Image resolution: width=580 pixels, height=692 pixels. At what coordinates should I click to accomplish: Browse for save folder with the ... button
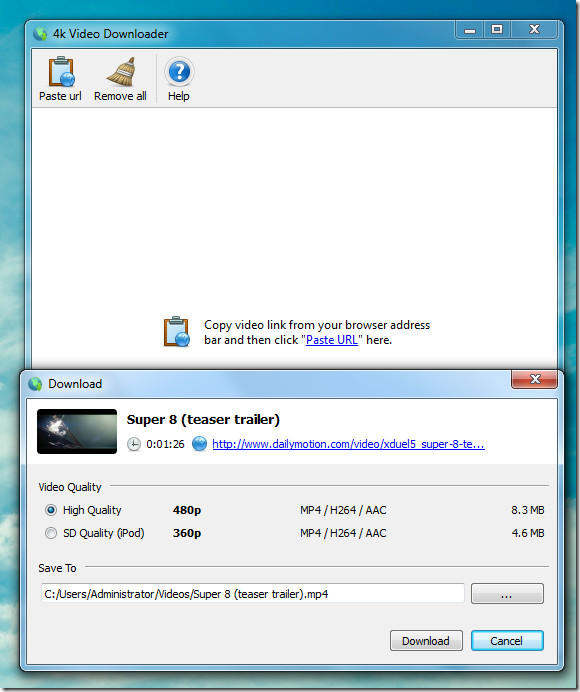coord(507,594)
